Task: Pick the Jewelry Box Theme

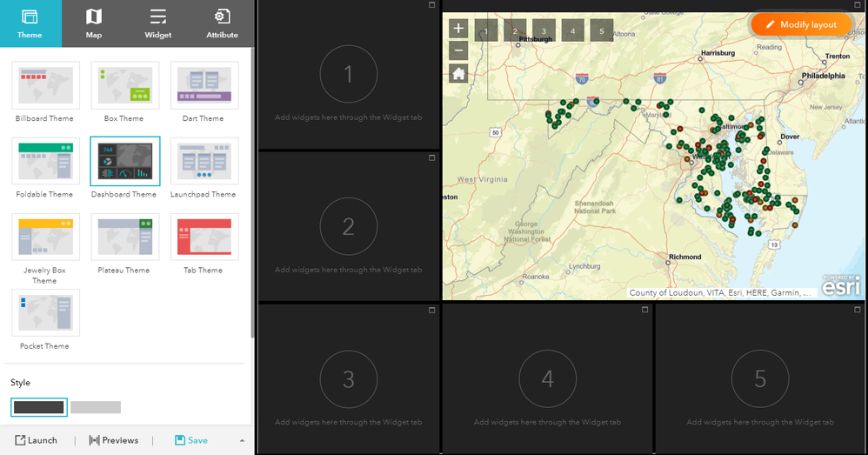Action: [x=45, y=237]
